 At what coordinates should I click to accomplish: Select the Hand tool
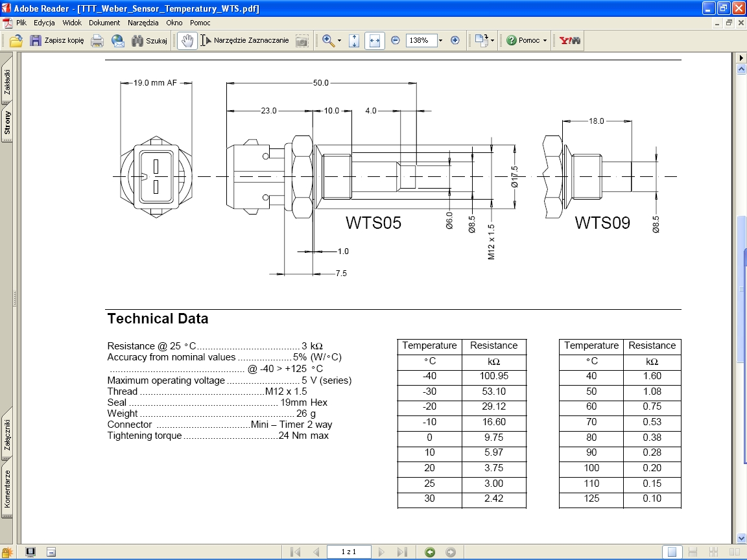coord(187,40)
